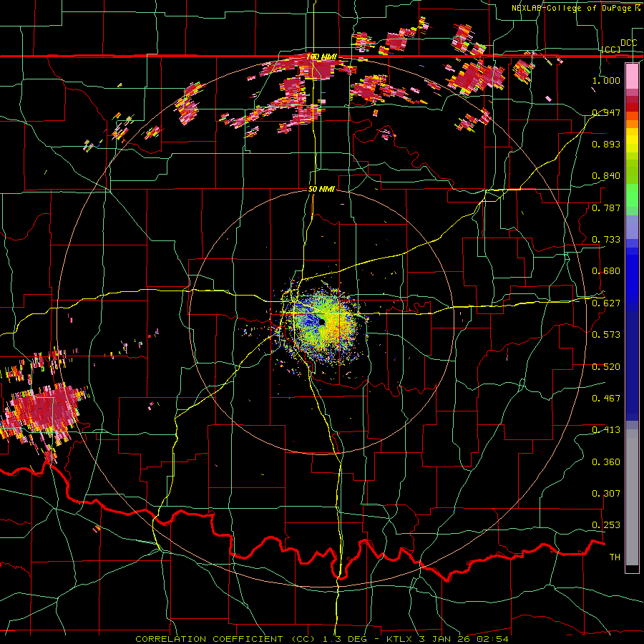The image size is (644, 644).
Task: Pick the yellow color scale segment
Action: pos(632,141)
